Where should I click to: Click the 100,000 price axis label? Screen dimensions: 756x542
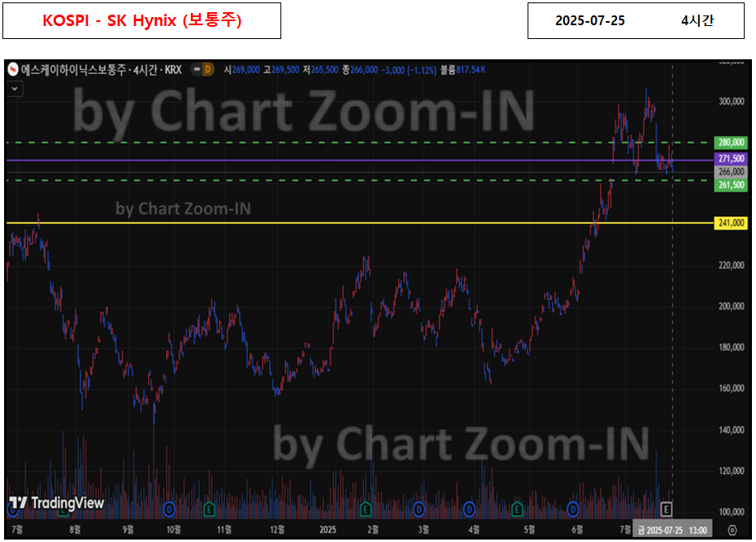point(731,512)
